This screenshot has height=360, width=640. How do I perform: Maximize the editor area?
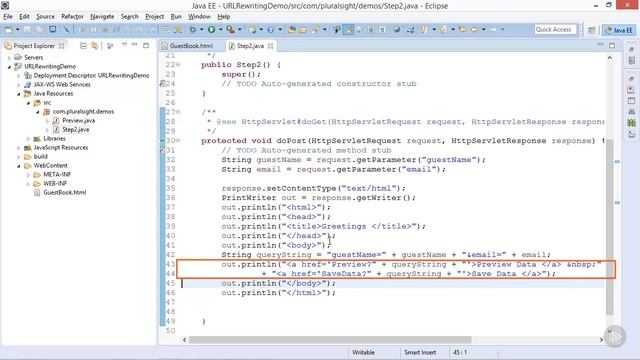point(612,45)
